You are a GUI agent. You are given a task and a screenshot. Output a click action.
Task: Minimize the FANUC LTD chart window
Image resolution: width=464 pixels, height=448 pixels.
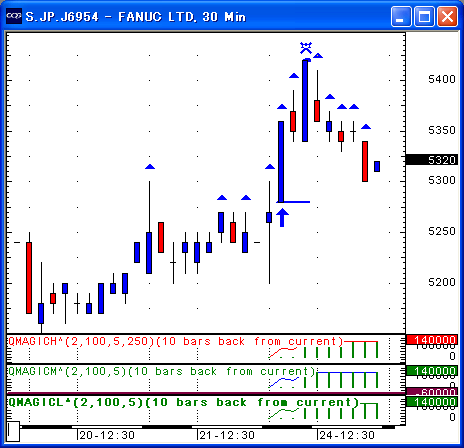pyautogui.click(x=401, y=16)
